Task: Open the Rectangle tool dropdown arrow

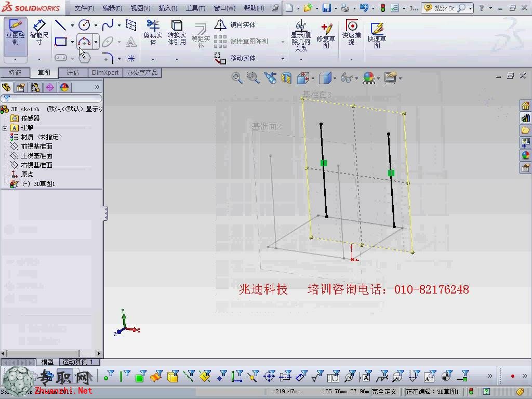Action: pos(72,42)
